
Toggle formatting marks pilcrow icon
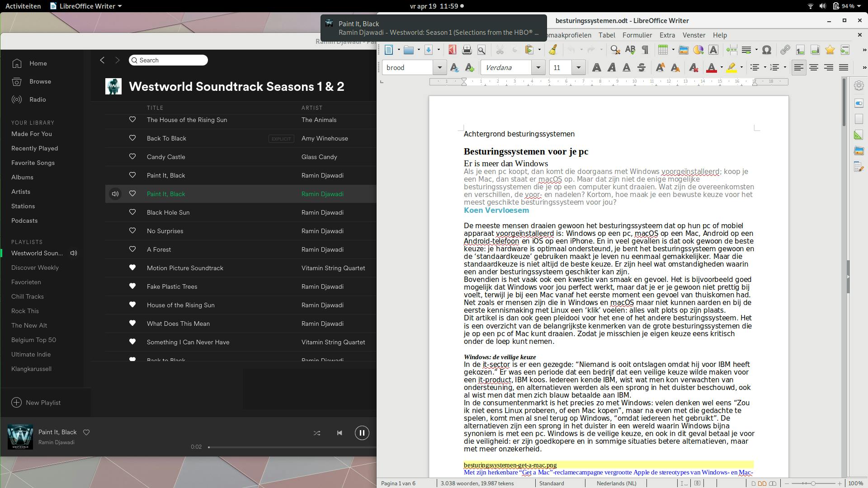(x=645, y=50)
